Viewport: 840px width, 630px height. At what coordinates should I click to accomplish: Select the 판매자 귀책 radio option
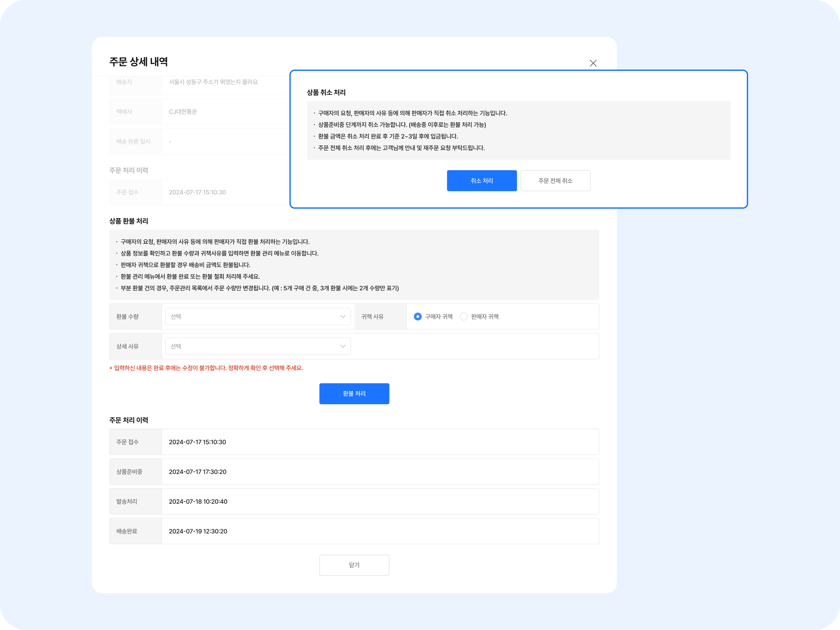464,316
